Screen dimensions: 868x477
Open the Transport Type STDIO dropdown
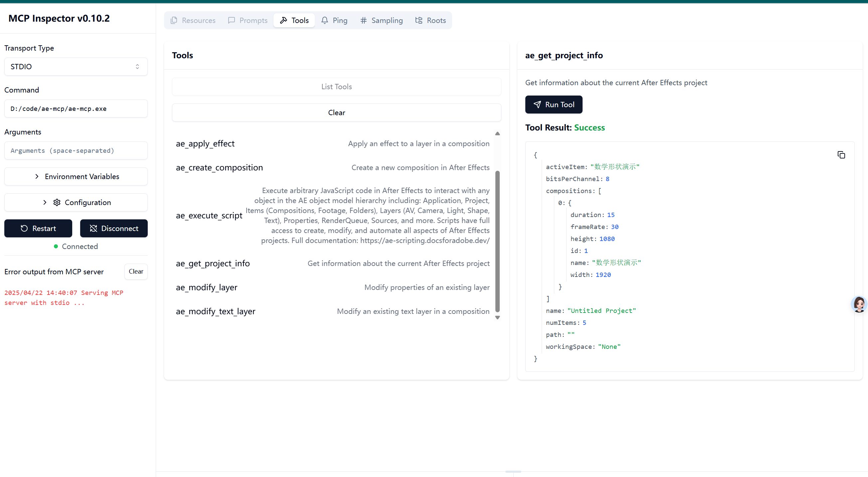tap(76, 67)
